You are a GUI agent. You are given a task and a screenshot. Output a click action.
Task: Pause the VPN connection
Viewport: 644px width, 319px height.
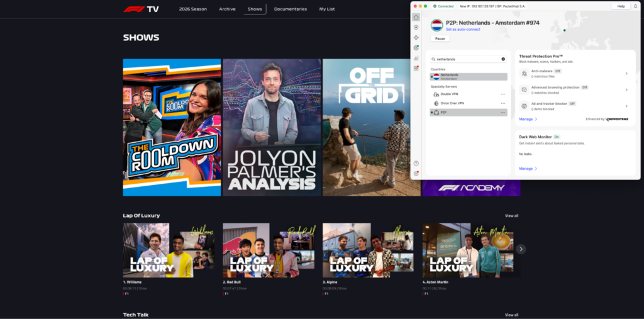[440, 38]
